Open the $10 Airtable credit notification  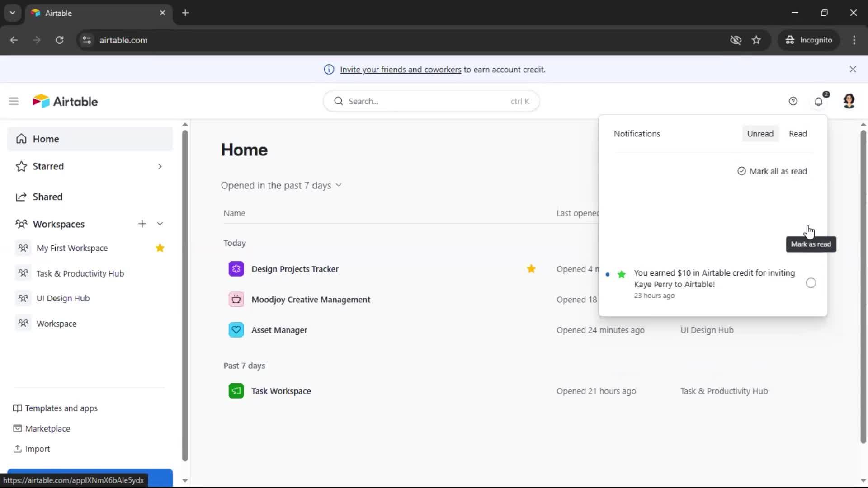713,283
